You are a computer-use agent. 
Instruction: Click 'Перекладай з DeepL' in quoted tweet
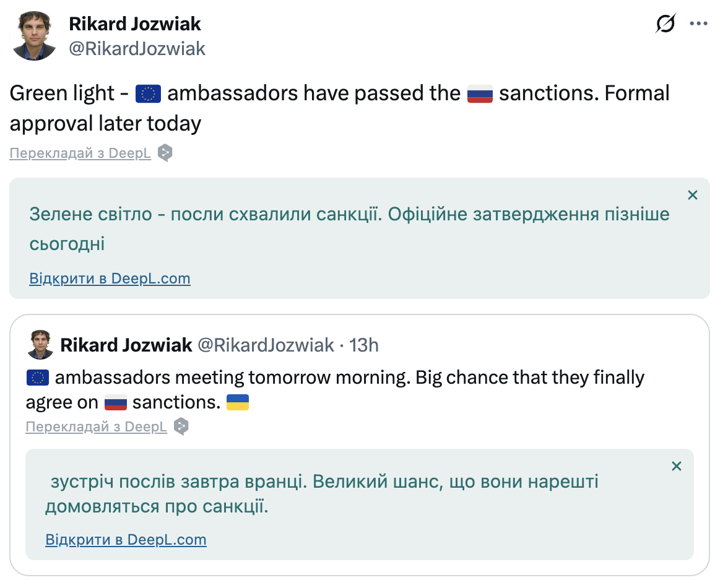[96, 426]
